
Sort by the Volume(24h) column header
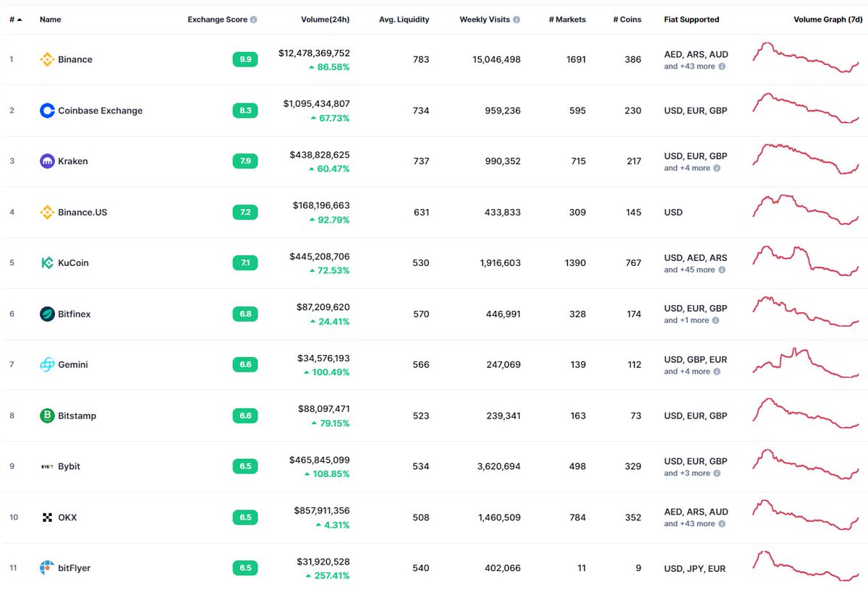325,20
